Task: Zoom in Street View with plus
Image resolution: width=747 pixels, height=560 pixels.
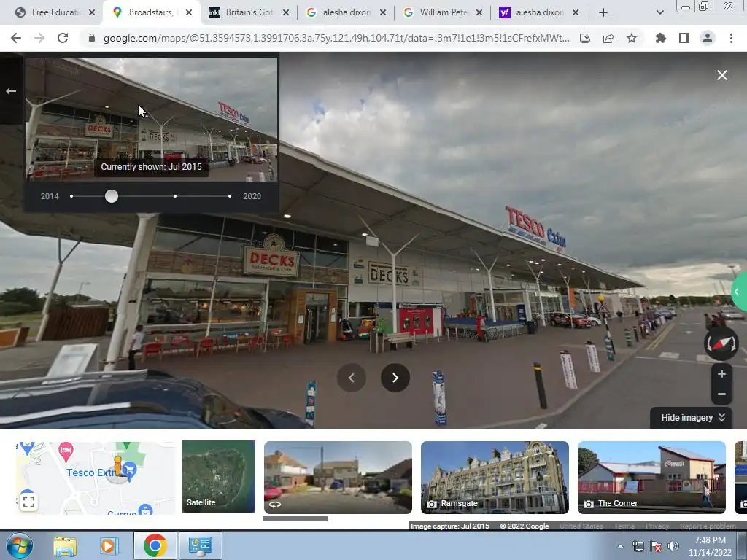Action: [721, 374]
